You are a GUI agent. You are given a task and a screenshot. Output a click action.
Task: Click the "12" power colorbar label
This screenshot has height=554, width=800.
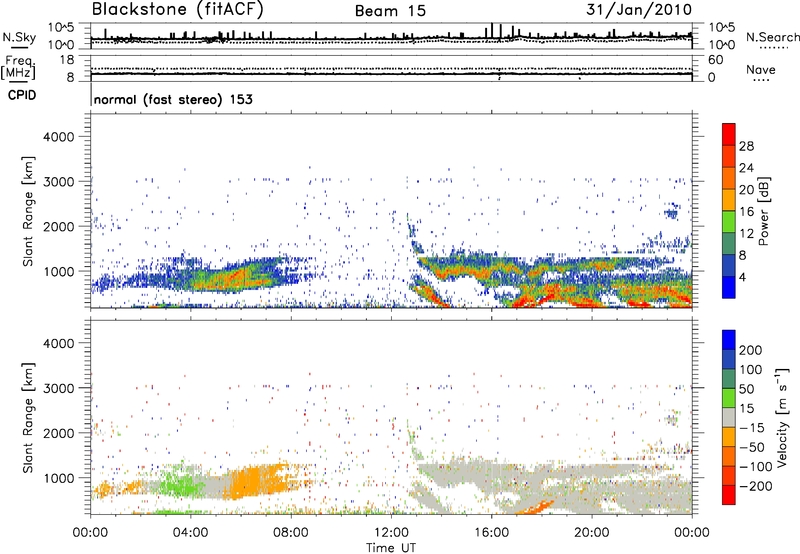[x=746, y=234]
